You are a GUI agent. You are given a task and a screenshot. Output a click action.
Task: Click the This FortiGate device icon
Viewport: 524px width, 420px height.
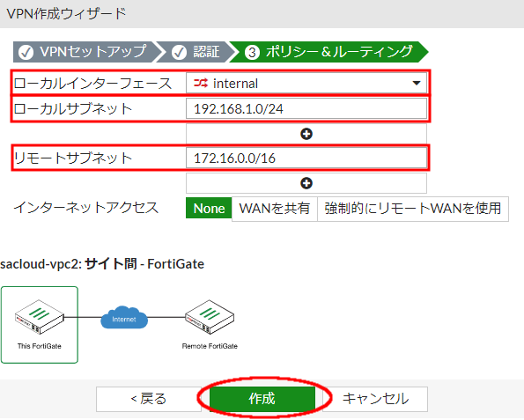pos(40,317)
